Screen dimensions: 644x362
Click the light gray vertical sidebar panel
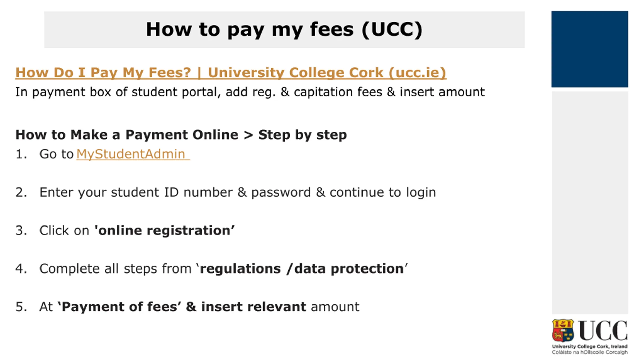pos(590,202)
